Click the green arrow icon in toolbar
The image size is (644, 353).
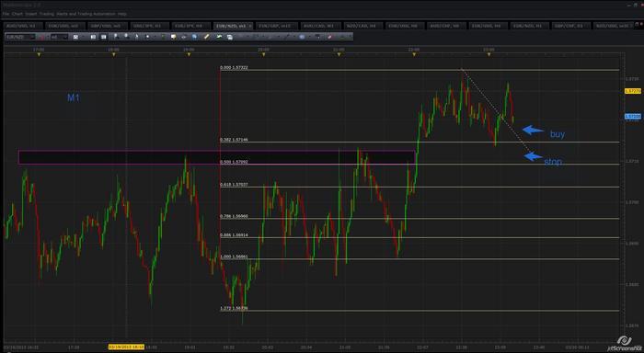click(219, 37)
